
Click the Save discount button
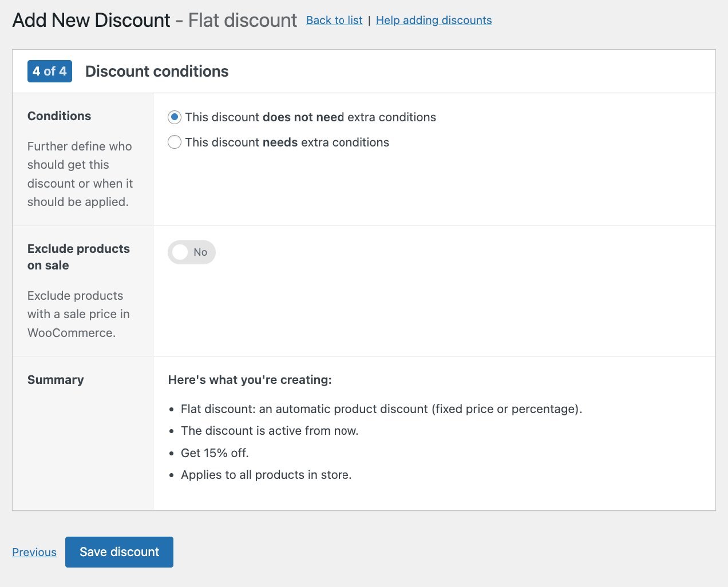pyautogui.click(x=119, y=552)
